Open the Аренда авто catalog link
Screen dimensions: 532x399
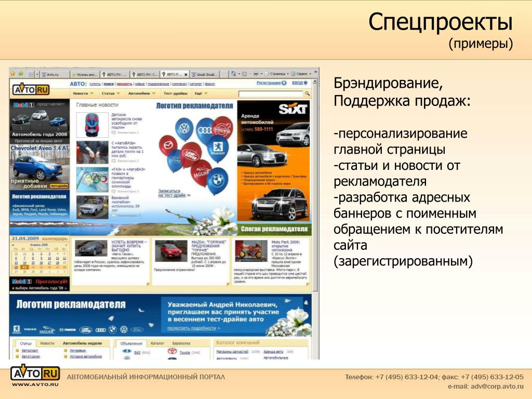pyautogui.click(x=273, y=352)
